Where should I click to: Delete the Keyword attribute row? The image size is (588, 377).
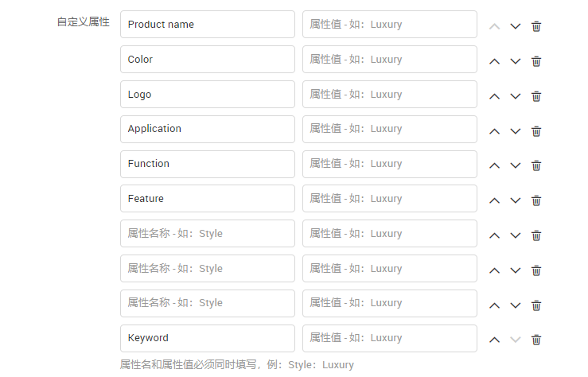coord(536,340)
